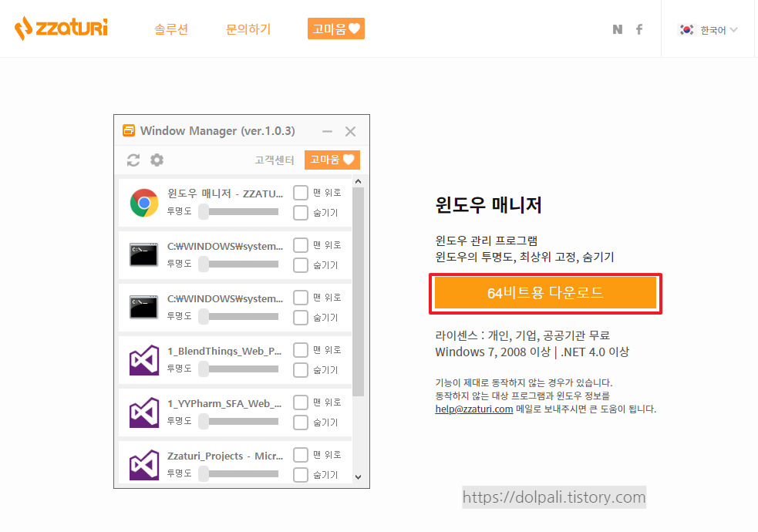Click the Window Manager title icon
758x532 pixels.
[129, 130]
